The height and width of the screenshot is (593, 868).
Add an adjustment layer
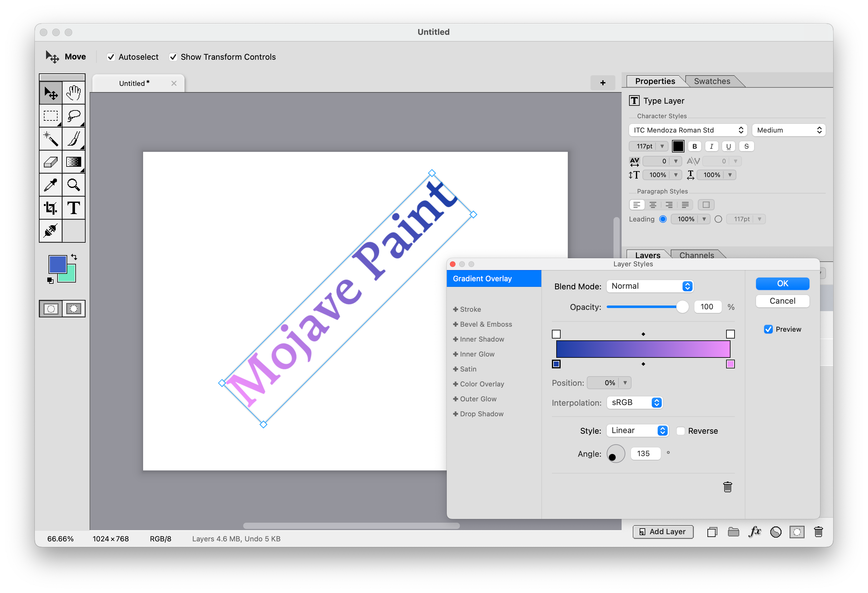[x=776, y=532]
